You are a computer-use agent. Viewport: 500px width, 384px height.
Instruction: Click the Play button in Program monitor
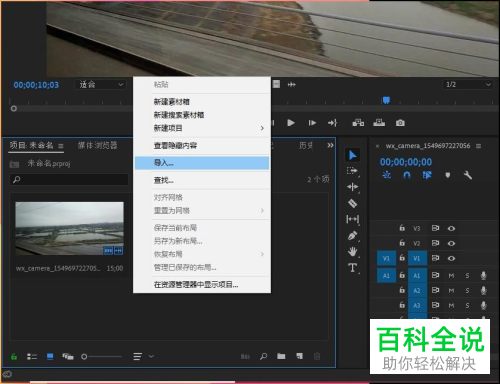(x=291, y=123)
